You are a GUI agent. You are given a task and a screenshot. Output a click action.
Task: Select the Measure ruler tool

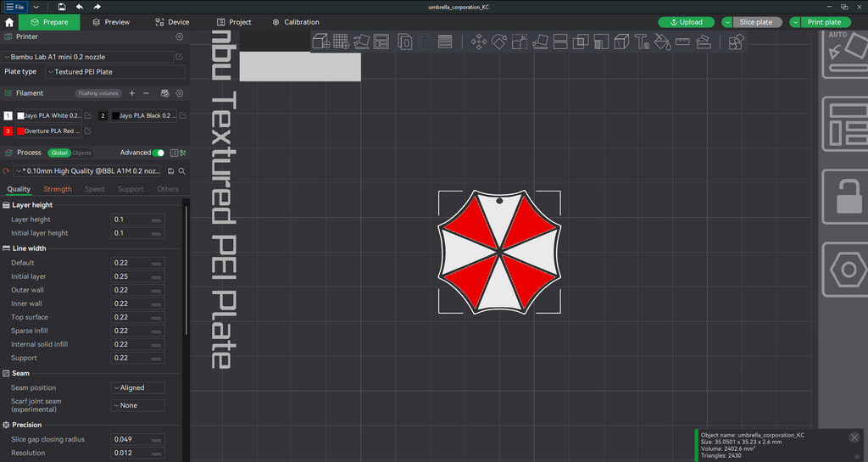coord(682,42)
